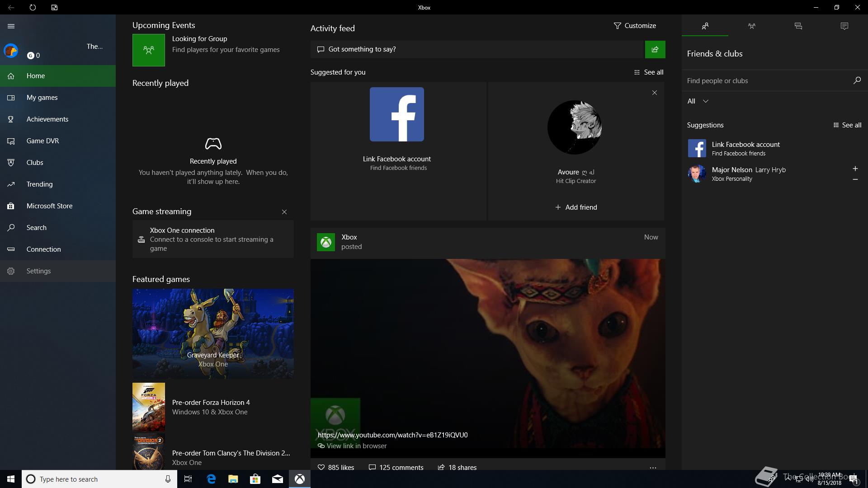The height and width of the screenshot is (488, 868).
Task: Open My games section
Action: click(58, 98)
